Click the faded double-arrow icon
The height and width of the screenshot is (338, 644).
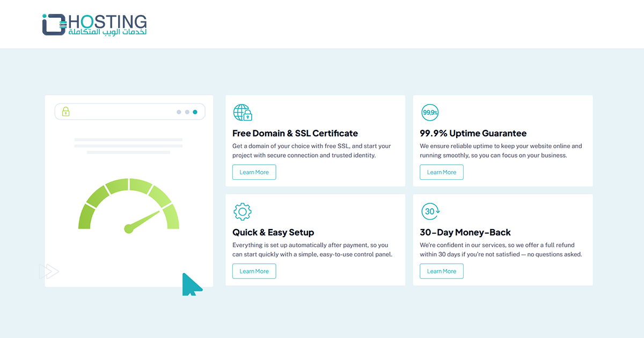(x=49, y=271)
